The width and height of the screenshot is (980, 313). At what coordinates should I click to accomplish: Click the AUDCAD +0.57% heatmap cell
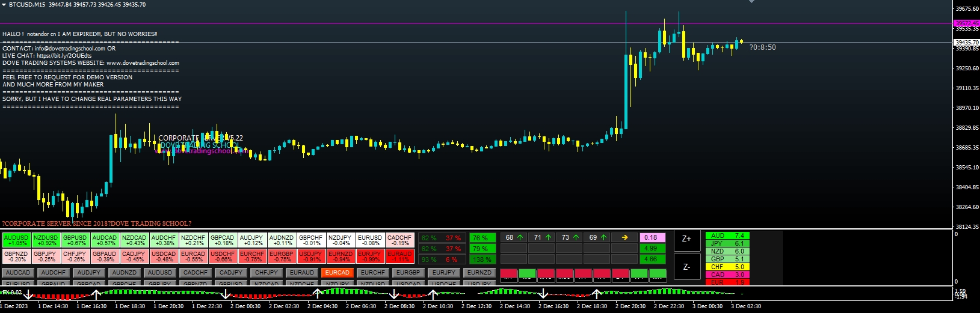[x=106, y=240]
